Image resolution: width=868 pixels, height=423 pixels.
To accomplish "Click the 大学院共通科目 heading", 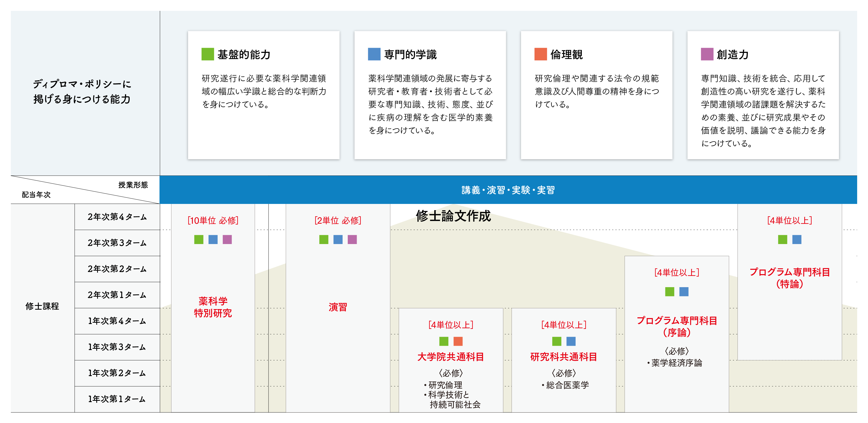I will point(451,357).
